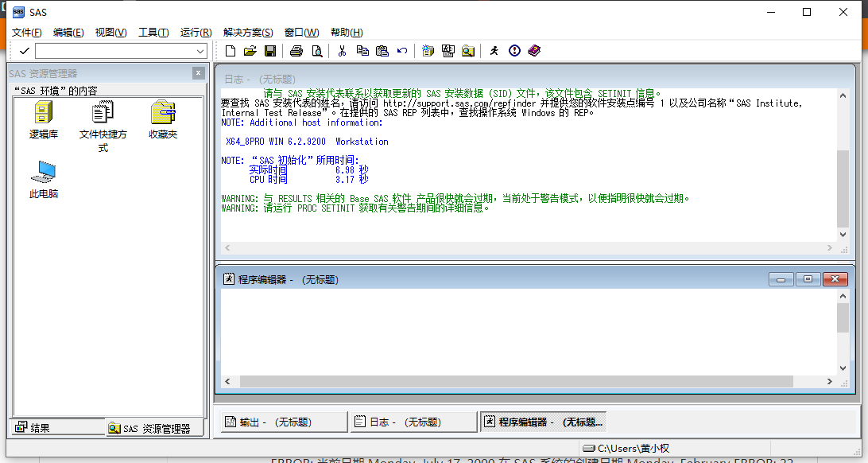Click the SAS application title bar icon

pyautogui.click(x=18, y=12)
